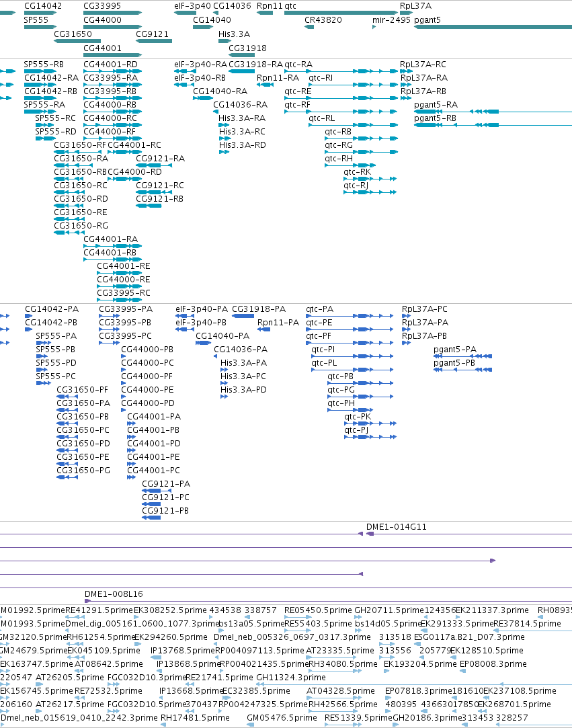
Task: Select the SP555 gene label
Action: coord(36,20)
